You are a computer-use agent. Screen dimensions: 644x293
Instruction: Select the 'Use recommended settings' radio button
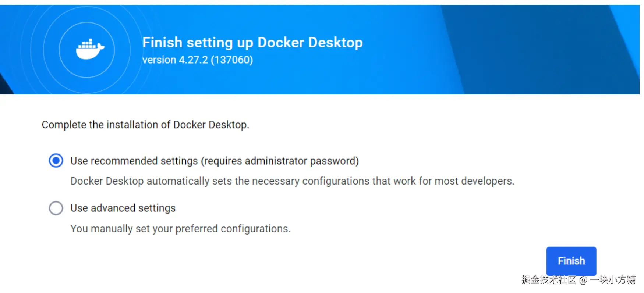(56, 161)
